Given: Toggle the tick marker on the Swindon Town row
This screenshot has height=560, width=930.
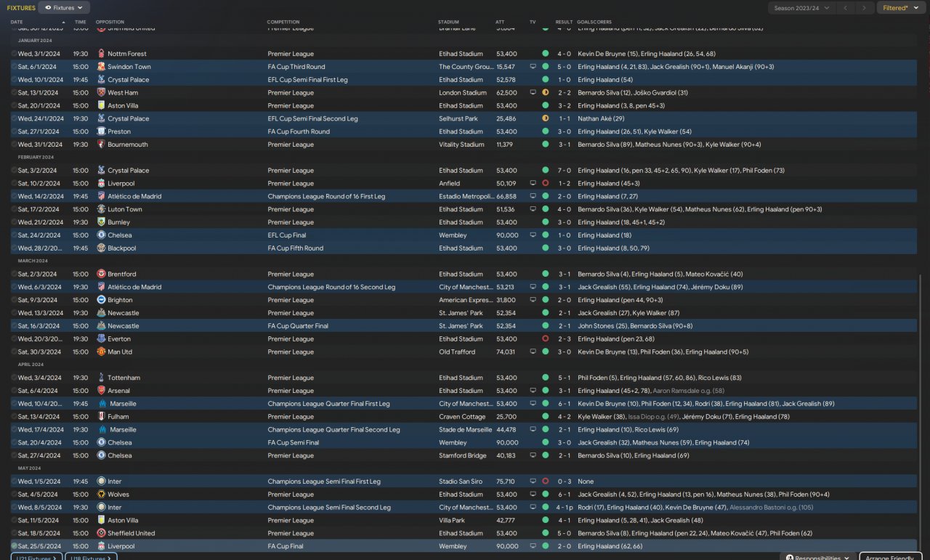Looking at the screenshot, I should [x=14, y=67].
